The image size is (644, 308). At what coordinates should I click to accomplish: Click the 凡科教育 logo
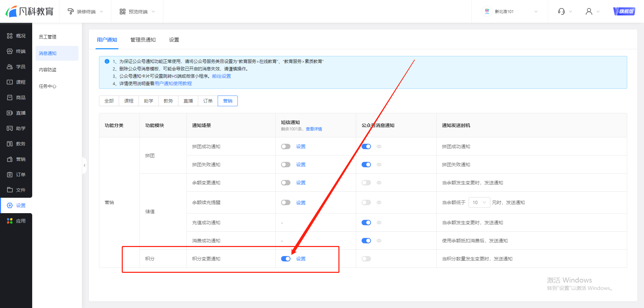[x=30, y=11]
